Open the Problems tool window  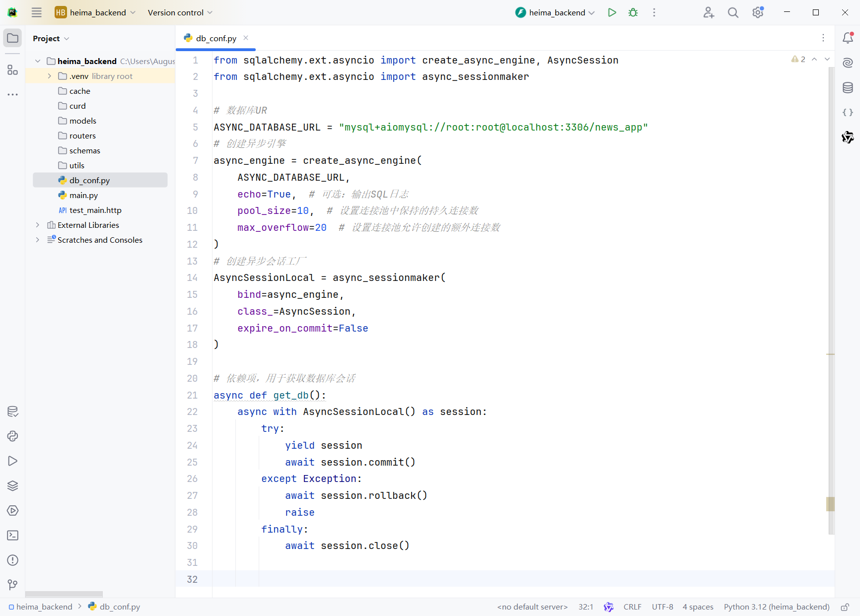[12, 560]
